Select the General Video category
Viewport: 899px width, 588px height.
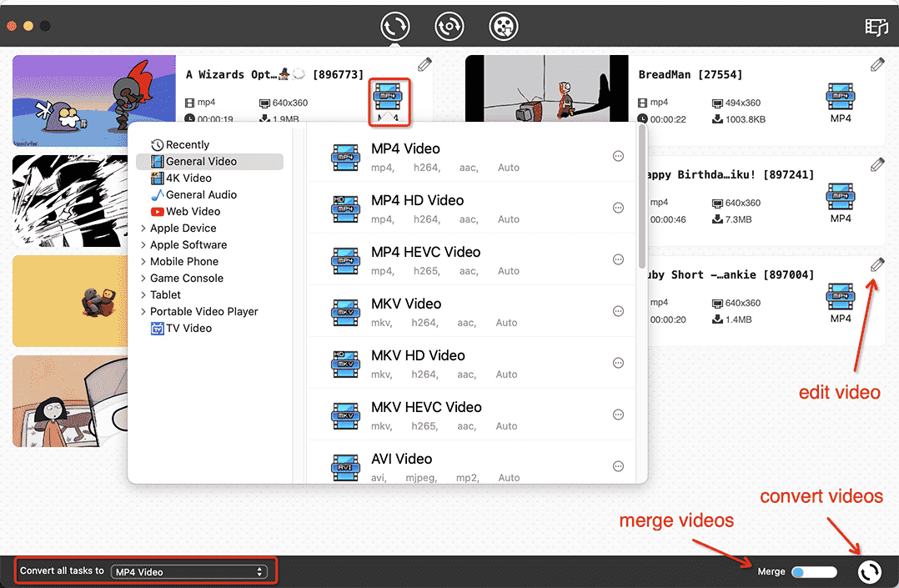click(x=210, y=161)
